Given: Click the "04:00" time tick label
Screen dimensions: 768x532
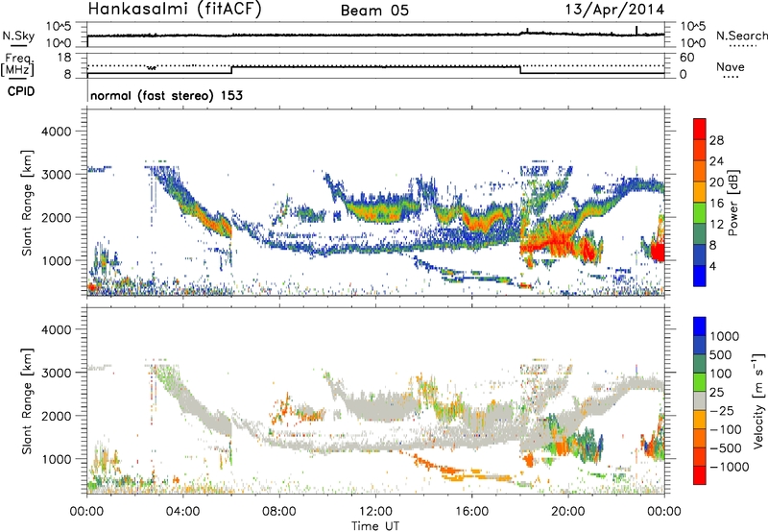Looking at the screenshot, I should click(182, 512).
